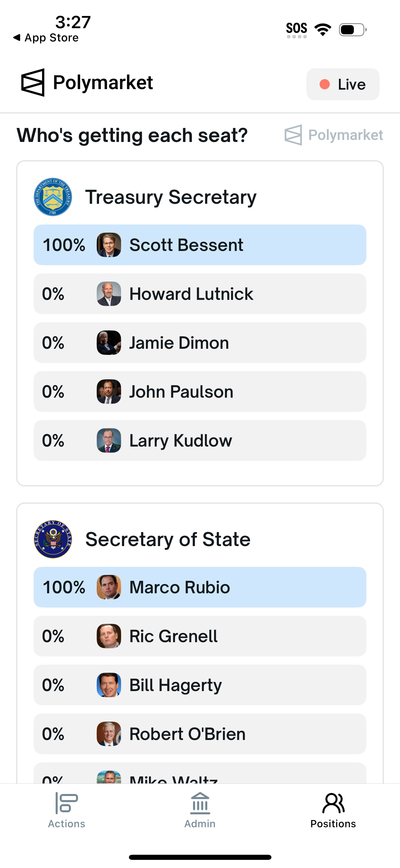400x868 pixels.
Task: Choose the John Paulson candidate row
Action: (x=200, y=392)
